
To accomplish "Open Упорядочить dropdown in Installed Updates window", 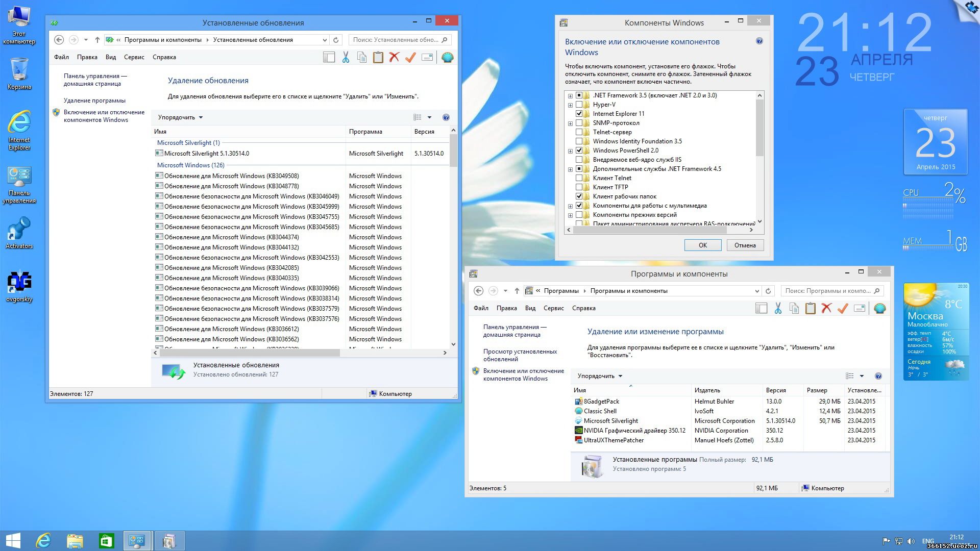I will click(x=180, y=117).
